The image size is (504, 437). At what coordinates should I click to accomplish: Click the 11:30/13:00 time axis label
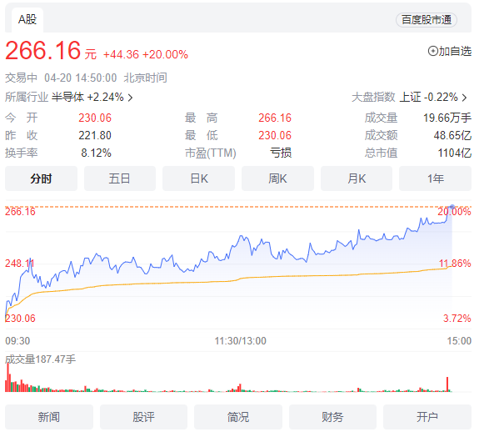click(x=241, y=341)
